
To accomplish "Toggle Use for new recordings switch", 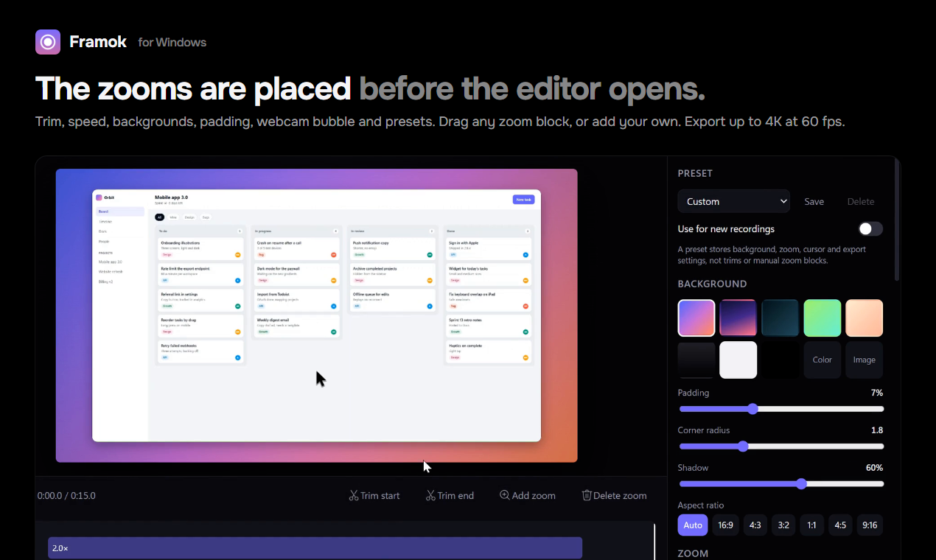I will (870, 229).
